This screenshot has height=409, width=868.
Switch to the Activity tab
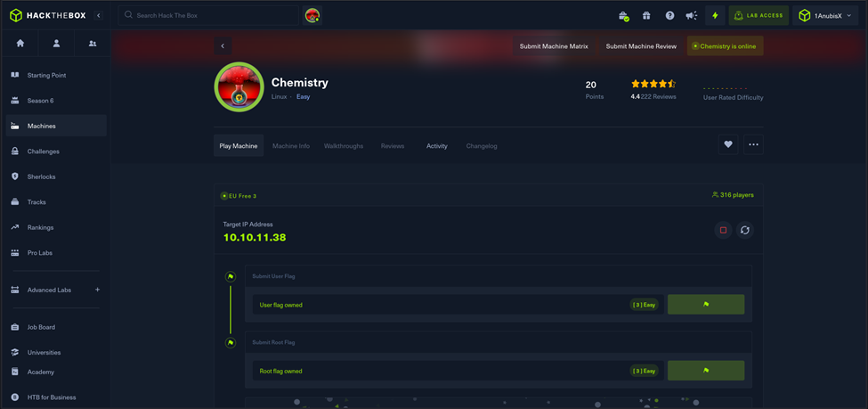[x=437, y=146]
